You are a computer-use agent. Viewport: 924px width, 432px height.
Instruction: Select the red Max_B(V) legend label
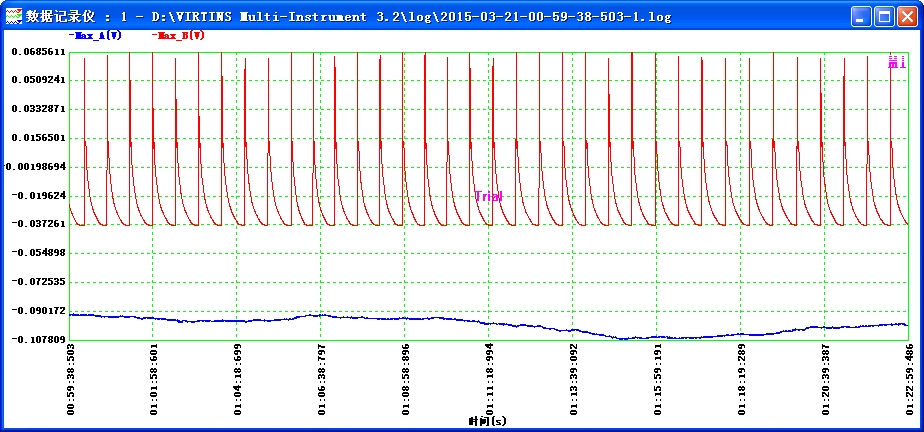178,35
